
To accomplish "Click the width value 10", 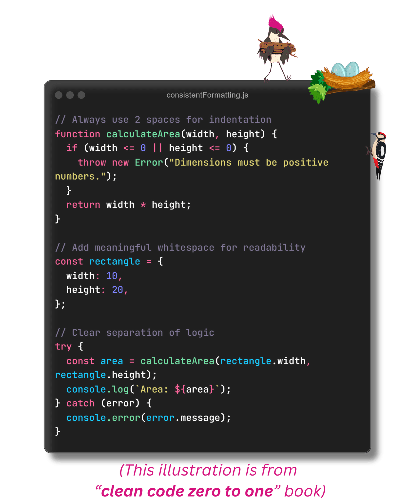I will click(x=112, y=276).
